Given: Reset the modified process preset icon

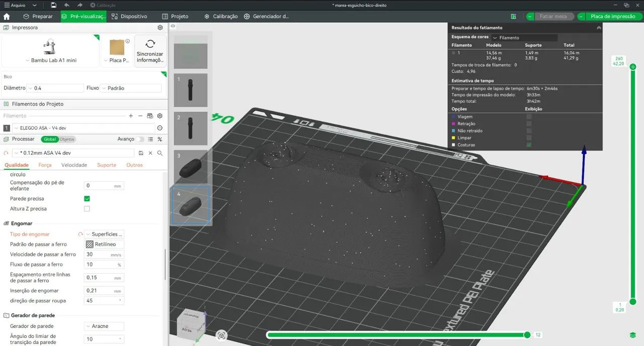Looking at the screenshot, I should tap(6, 153).
